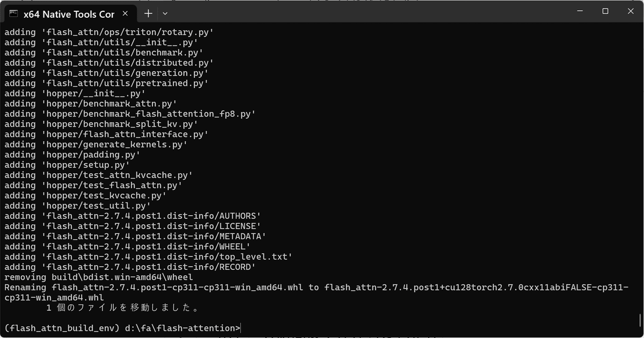Click the flash-attention command prompt line

pos(122,328)
